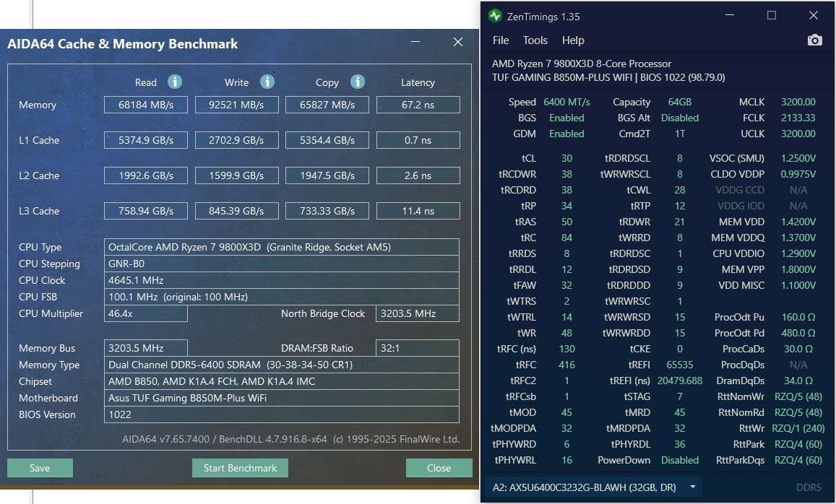
Task: Select the L3 Cache Write value 845.39 GB/s
Action: click(x=237, y=211)
